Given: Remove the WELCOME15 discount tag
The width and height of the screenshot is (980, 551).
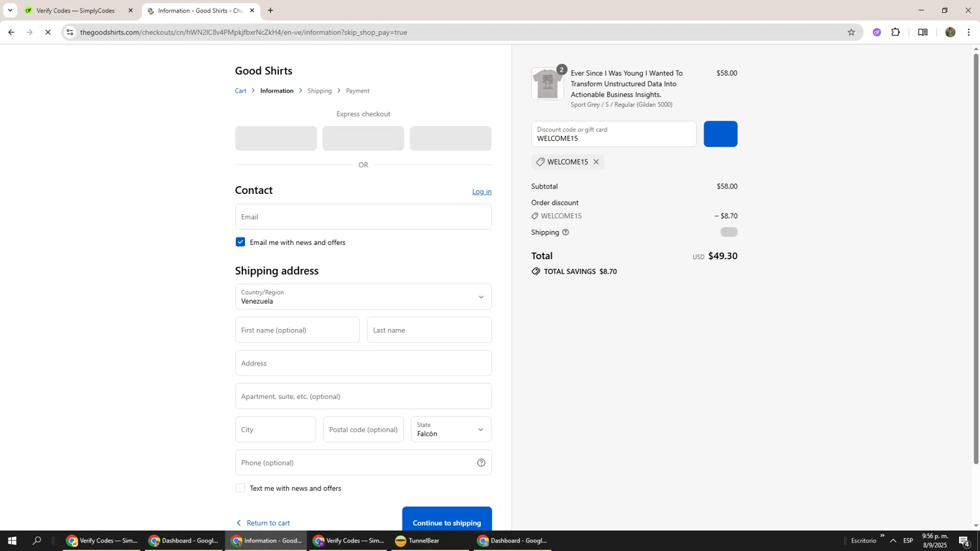Looking at the screenshot, I should point(596,162).
